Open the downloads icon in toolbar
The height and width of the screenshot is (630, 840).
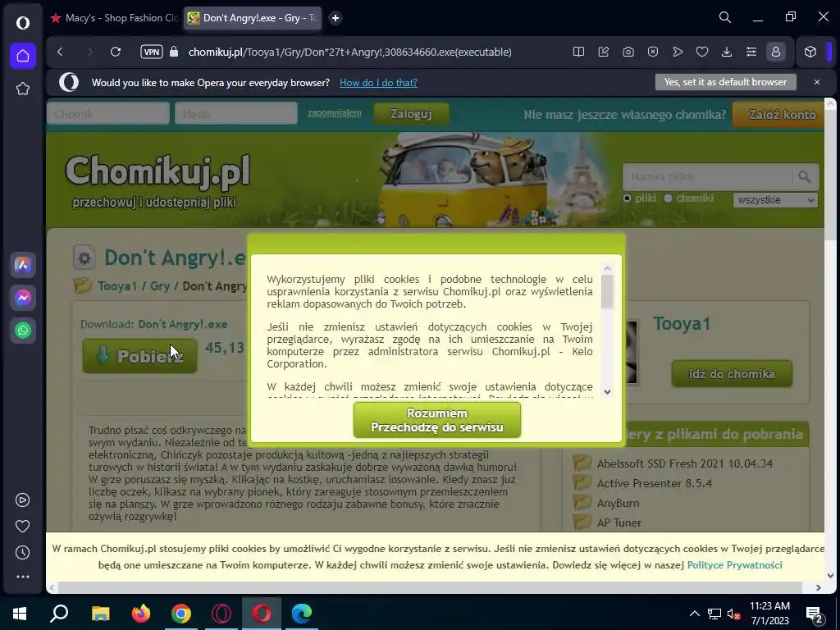727,52
